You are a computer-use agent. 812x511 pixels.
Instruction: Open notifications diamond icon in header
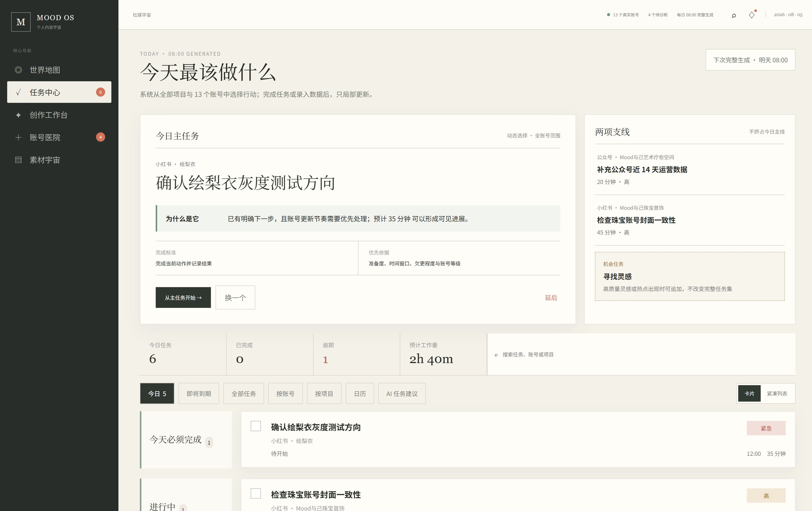click(752, 15)
